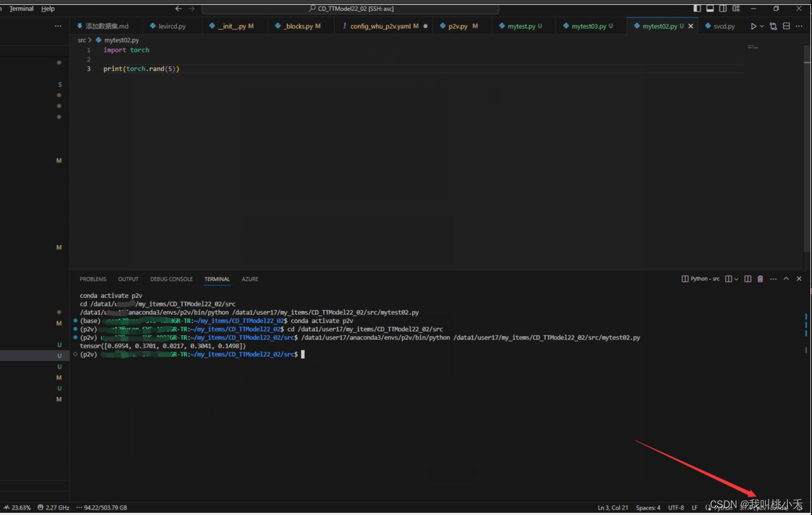Click the mytest02.py breadcrumb

click(x=122, y=40)
